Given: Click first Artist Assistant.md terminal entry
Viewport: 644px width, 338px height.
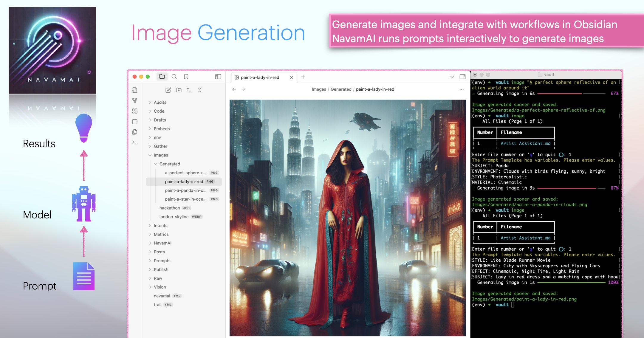Looking at the screenshot, I should pyautogui.click(x=525, y=143).
